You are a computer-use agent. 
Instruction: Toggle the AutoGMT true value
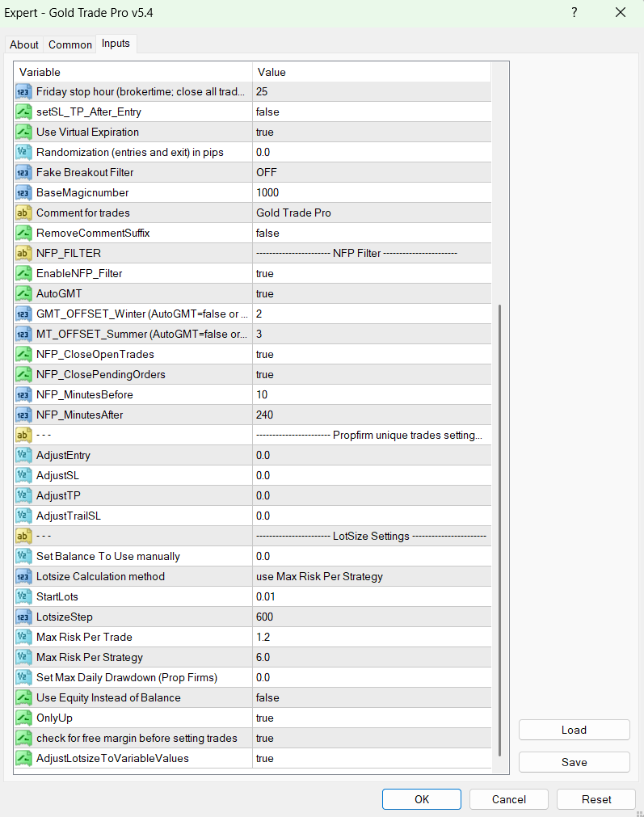coord(371,293)
